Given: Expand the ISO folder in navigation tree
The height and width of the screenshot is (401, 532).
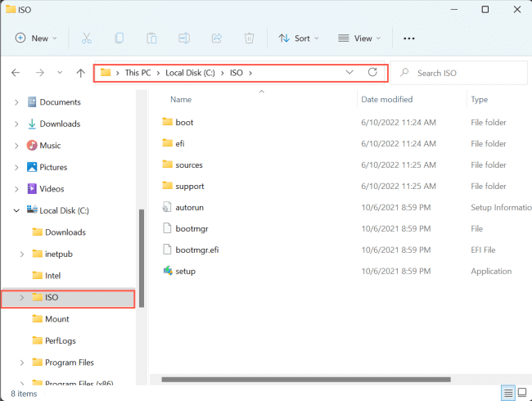Looking at the screenshot, I should [21, 298].
